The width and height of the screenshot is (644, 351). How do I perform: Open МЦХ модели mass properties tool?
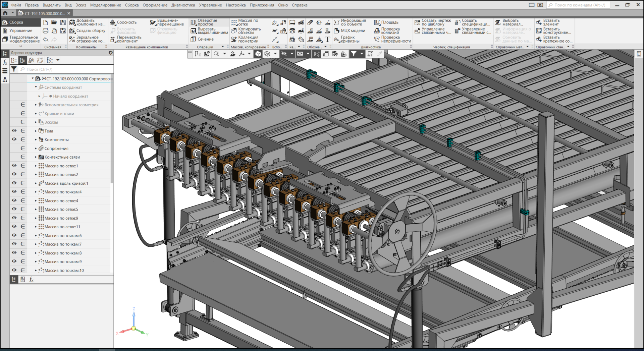(337, 31)
